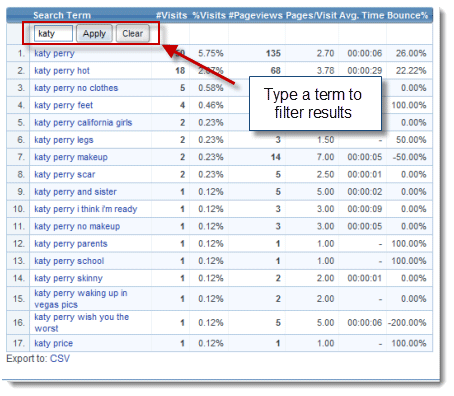This screenshot has height=396, width=454.
Task: Open the 'katy perry california girls' term
Action: [83, 123]
